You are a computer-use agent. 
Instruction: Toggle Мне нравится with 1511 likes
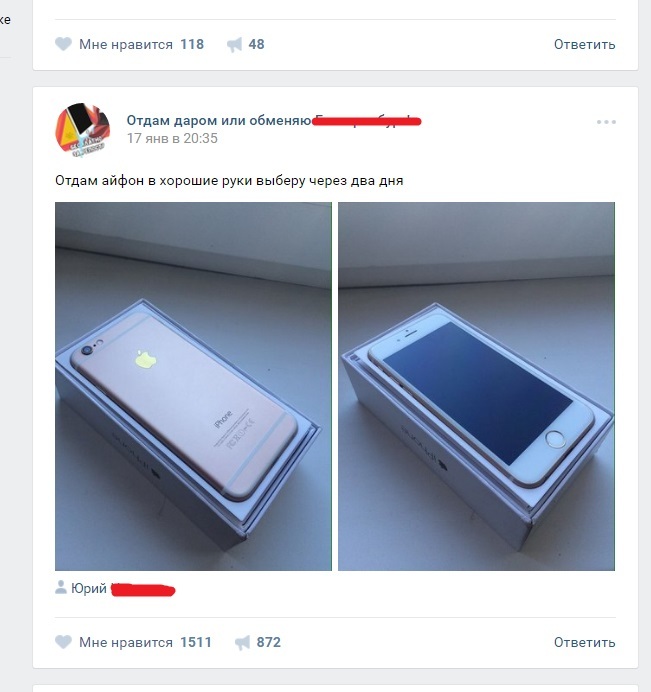coord(133,642)
